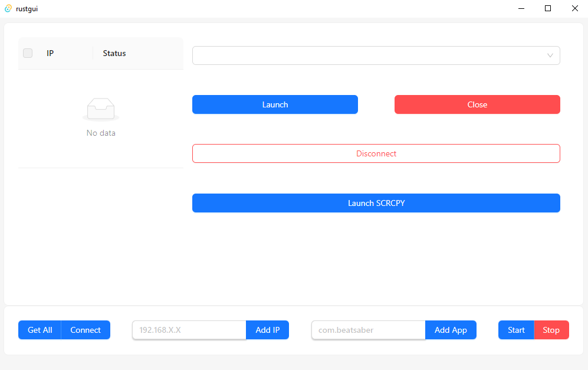Screen dimensions: 588x370
Task: Click Get All to list devices
Action: (40, 330)
